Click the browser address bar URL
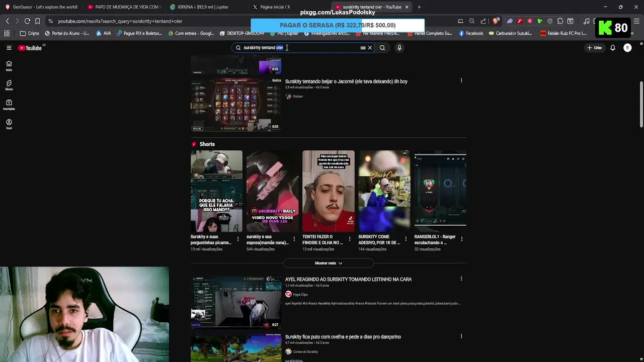Viewport: 644px width, 362px height. click(x=120, y=21)
